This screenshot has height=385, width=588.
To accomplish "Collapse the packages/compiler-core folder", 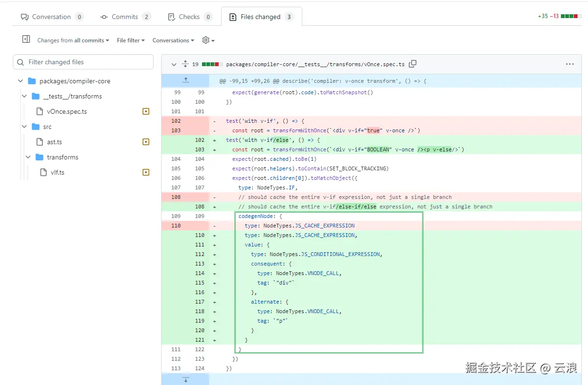I will [20, 81].
